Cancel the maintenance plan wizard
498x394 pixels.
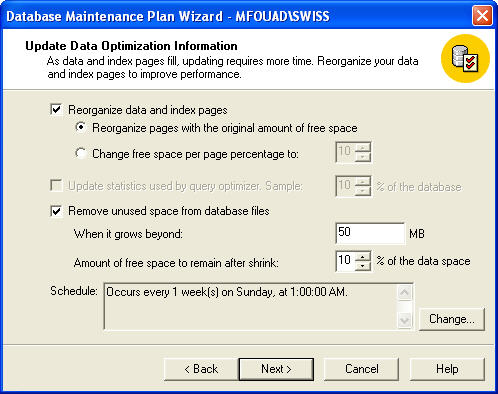coord(361,369)
